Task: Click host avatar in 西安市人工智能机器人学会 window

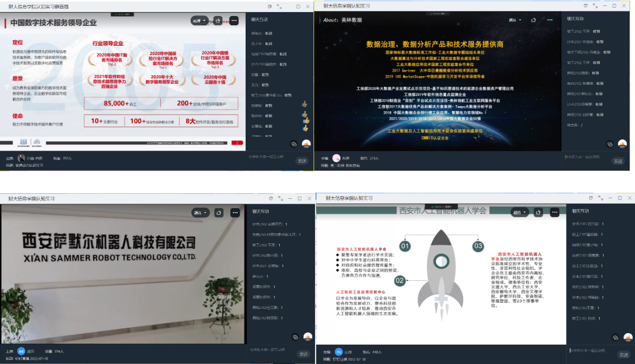Action: [x=339, y=352]
